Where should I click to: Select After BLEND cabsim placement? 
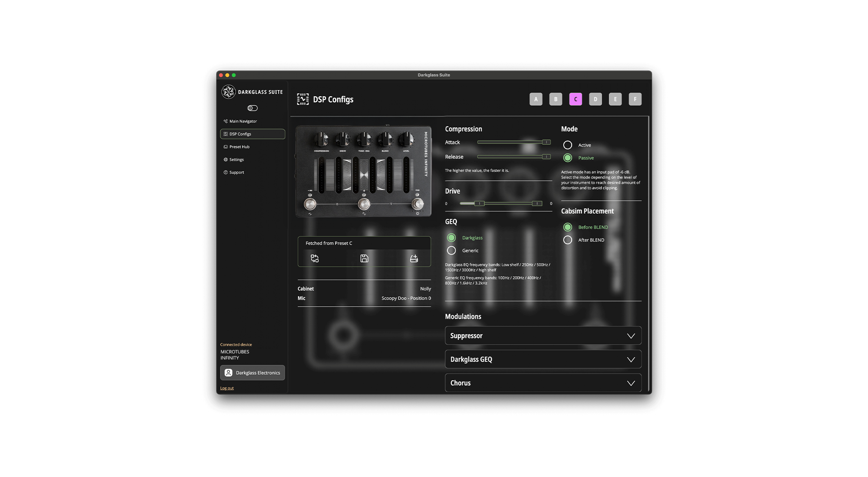(x=568, y=240)
